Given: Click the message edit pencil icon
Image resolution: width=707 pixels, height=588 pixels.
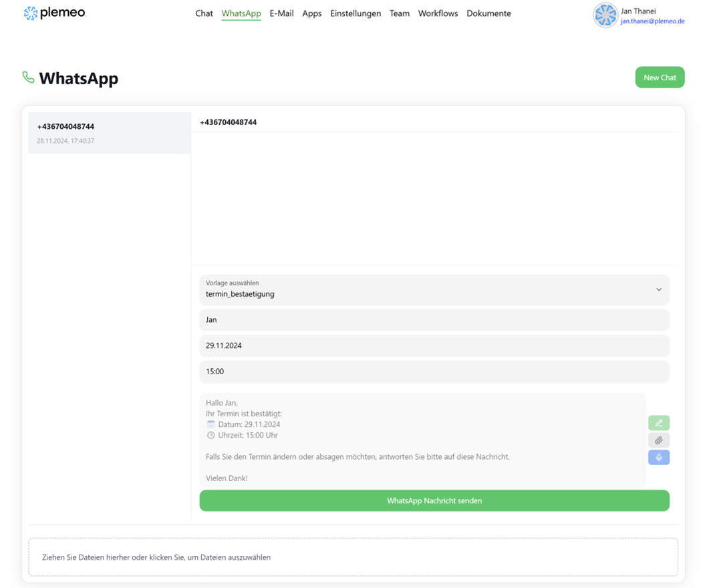Looking at the screenshot, I should click(659, 423).
